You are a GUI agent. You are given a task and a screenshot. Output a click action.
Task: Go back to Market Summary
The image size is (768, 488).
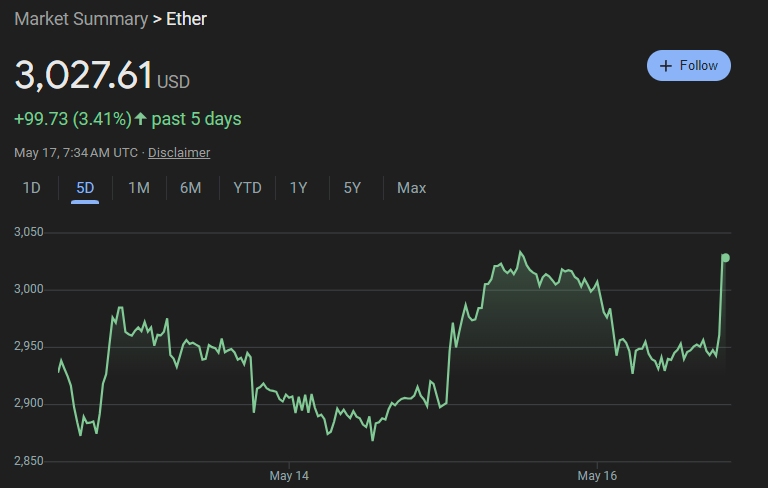point(81,19)
